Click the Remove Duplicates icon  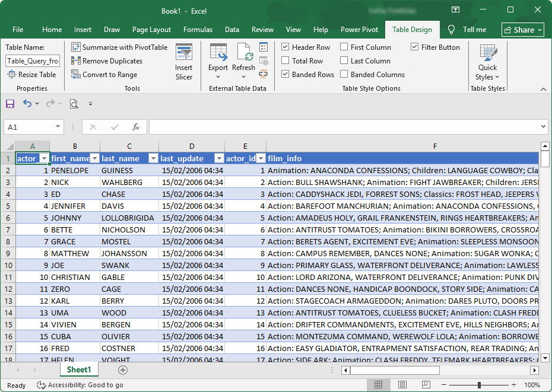pos(77,60)
